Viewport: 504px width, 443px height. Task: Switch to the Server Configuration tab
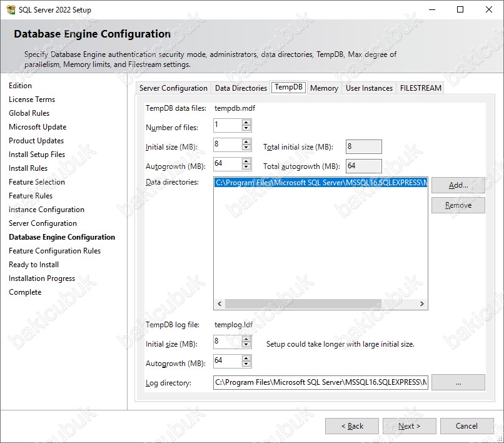click(173, 88)
